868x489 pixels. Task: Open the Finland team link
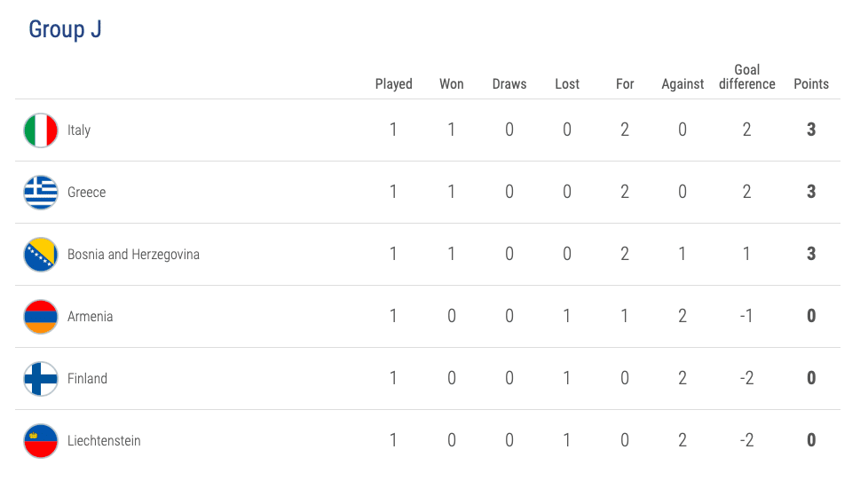(x=87, y=379)
